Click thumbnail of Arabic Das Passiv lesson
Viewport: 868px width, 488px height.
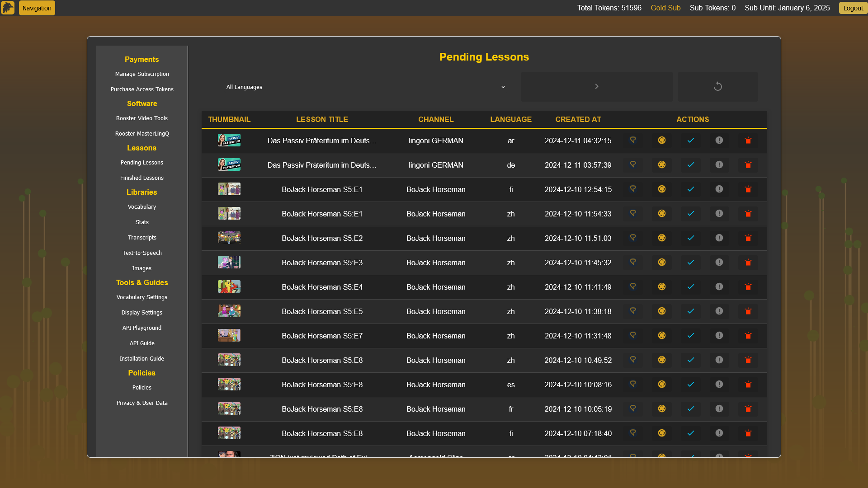coord(229,140)
